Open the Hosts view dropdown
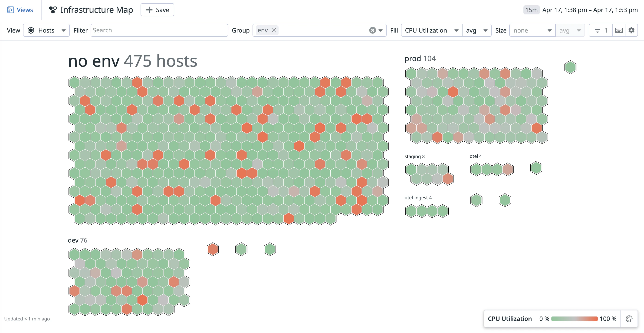The image size is (644, 333). tap(46, 30)
